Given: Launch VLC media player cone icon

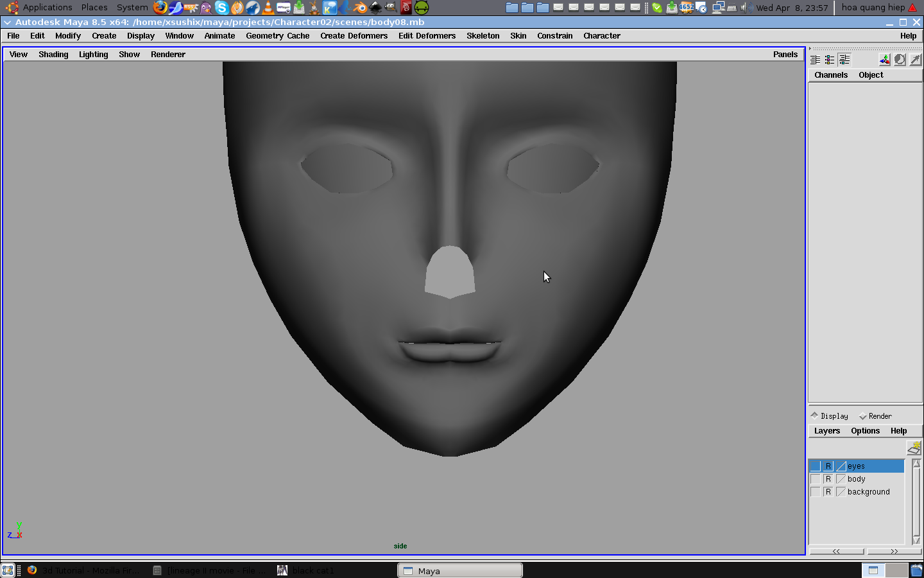Looking at the screenshot, I should (x=268, y=8).
